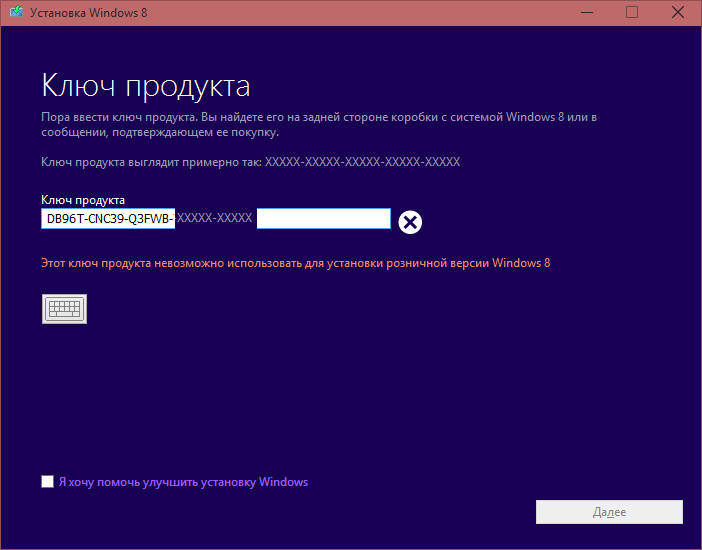Click the "Пора ввести ключ продукта" instruction paragraph
The image size is (702, 550).
[x=319, y=125]
